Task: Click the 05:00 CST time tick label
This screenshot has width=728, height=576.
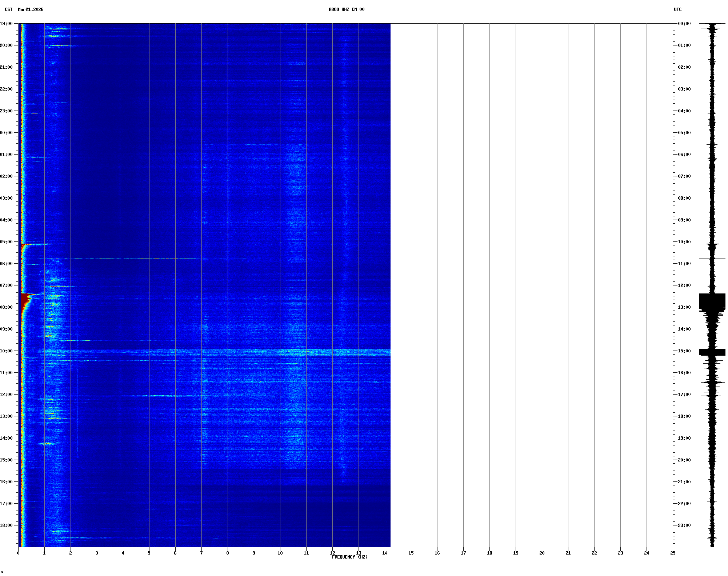Action: pyautogui.click(x=6, y=242)
